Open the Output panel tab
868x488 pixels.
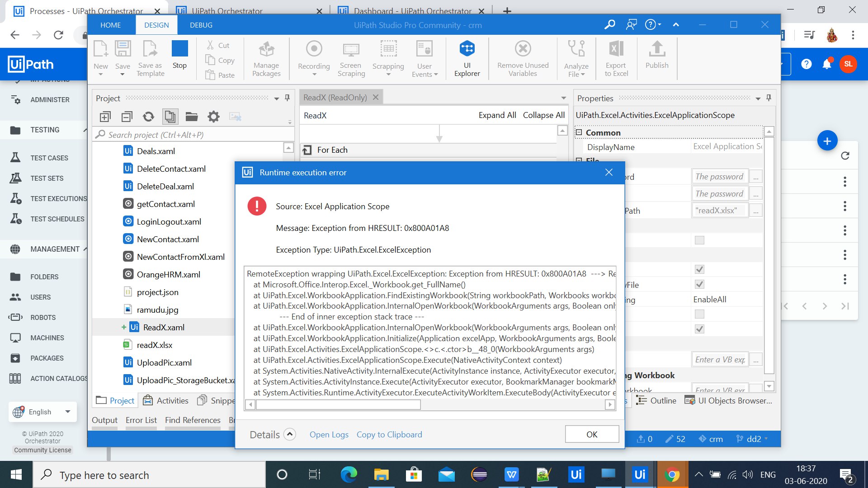[x=104, y=420]
